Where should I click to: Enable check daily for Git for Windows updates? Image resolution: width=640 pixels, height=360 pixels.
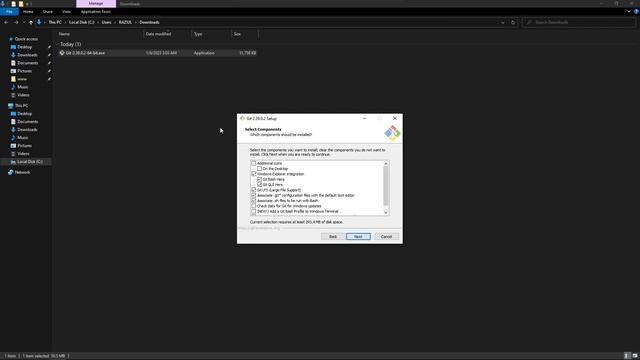(x=253, y=206)
